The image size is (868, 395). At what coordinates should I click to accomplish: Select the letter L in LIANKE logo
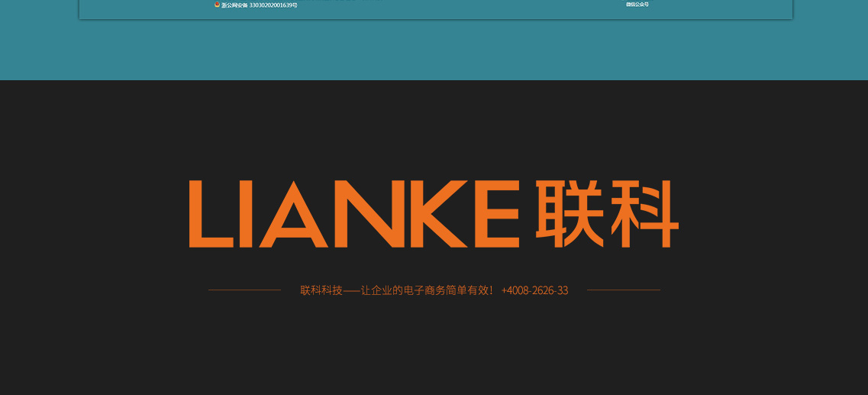pos(206,215)
